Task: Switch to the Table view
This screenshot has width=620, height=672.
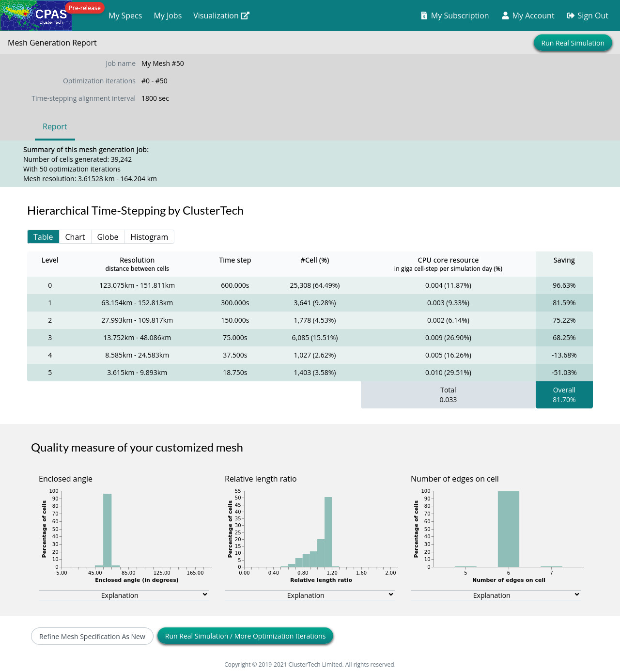Action: 43,237
